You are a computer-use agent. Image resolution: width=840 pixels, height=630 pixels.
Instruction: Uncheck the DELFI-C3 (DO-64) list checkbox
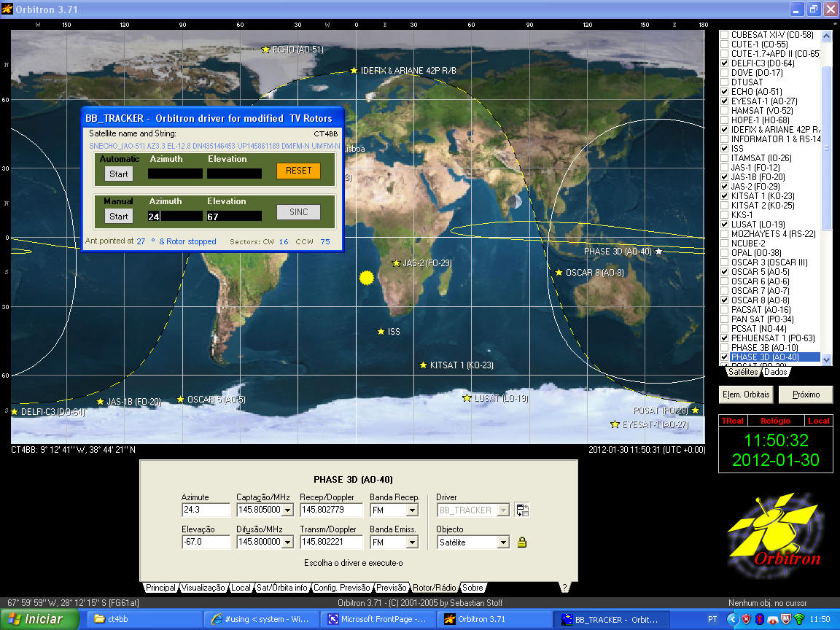(x=724, y=63)
